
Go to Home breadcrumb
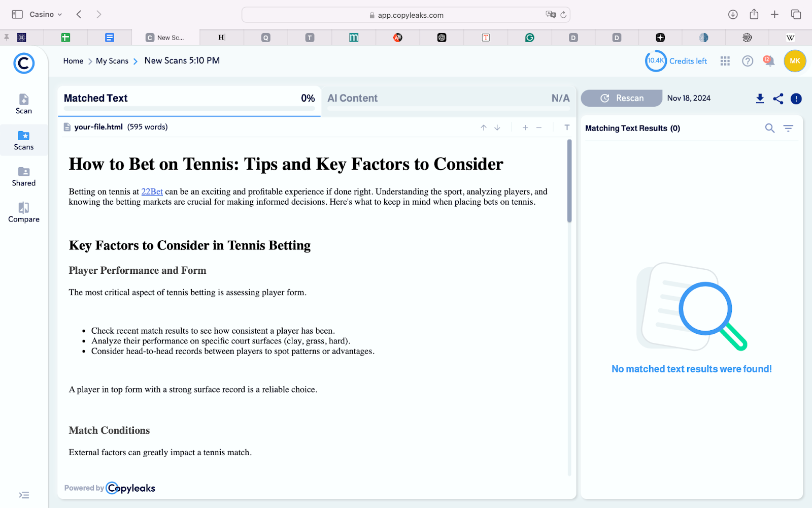tap(73, 61)
